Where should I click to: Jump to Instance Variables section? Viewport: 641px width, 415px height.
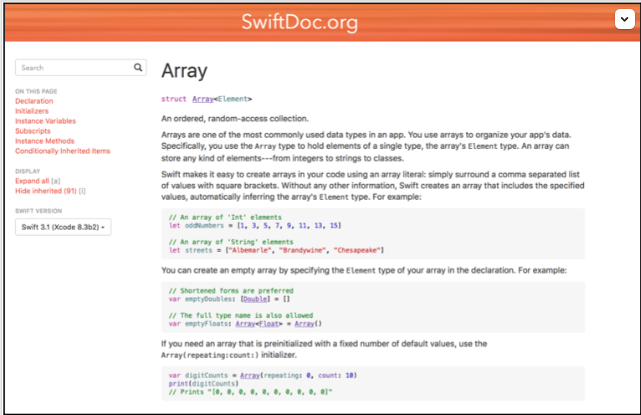[x=45, y=121]
